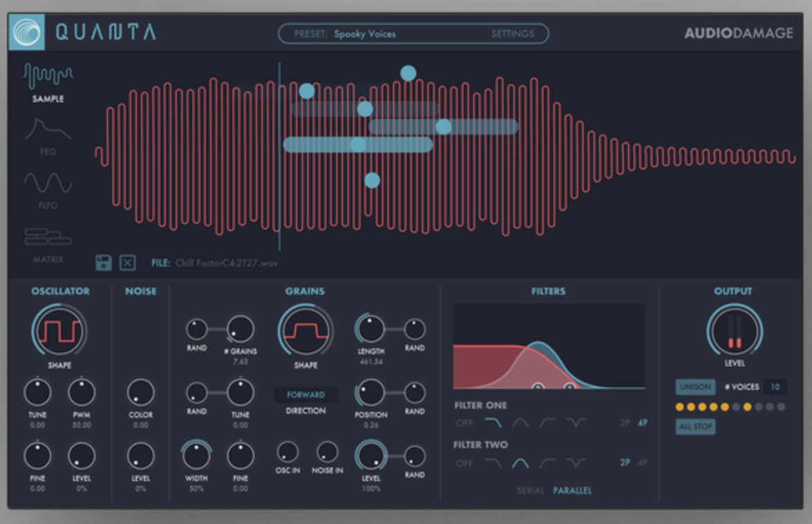Viewport: 812px width, 524px height.
Task: Click the Grains Tune knob
Action: click(x=240, y=393)
